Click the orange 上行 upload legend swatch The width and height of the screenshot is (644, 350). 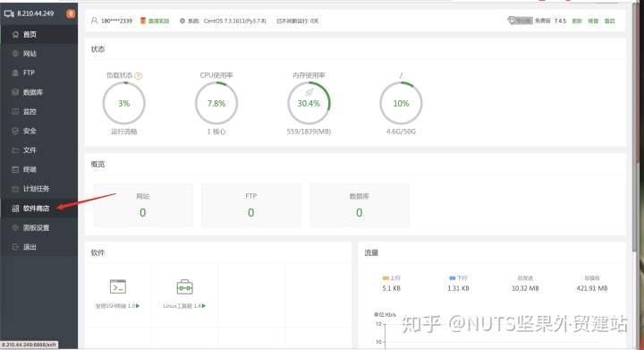tap(386, 278)
